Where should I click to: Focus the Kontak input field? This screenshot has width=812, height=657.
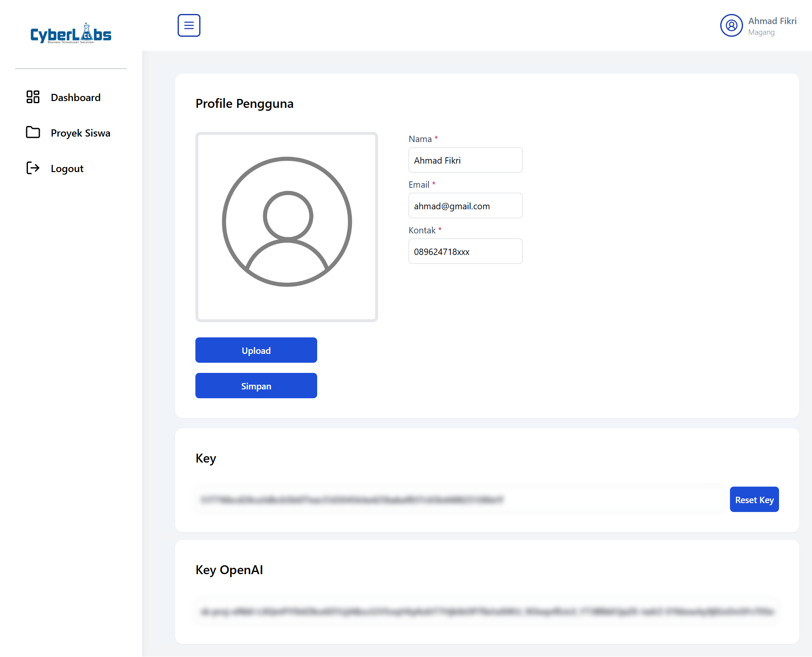[465, 252]
